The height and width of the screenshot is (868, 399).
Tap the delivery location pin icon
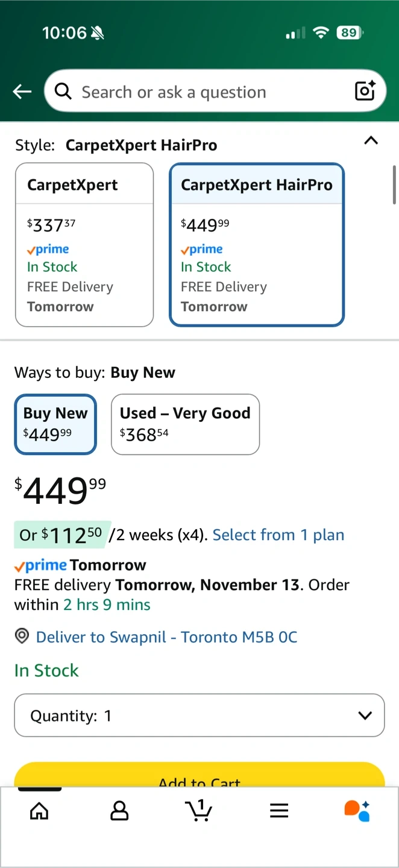pos(22,637)
